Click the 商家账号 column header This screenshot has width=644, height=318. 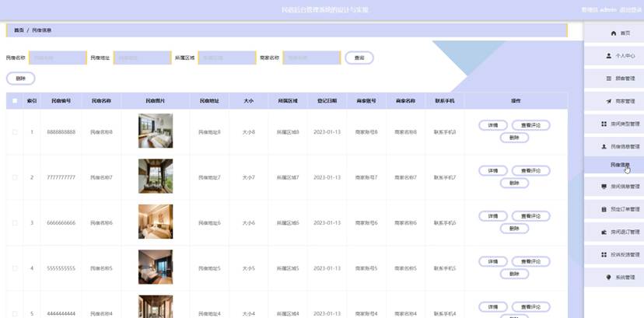(366, 100)
